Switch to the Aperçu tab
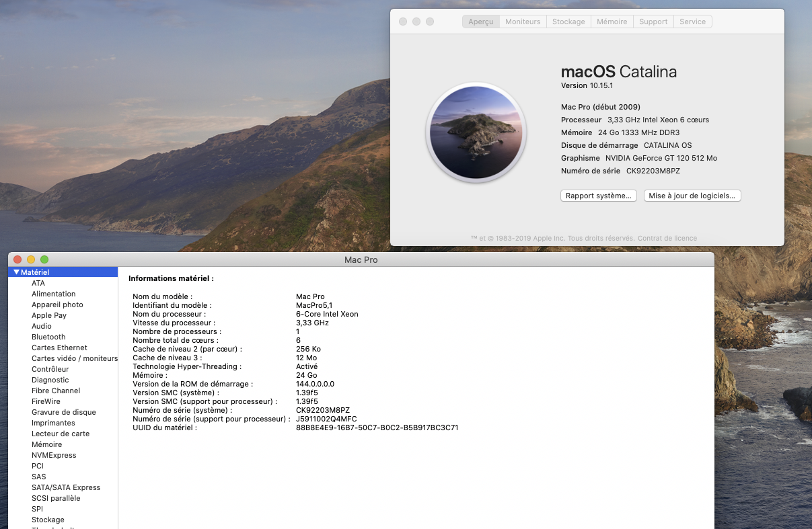The image size is (812, 529). tap(481, 22)
